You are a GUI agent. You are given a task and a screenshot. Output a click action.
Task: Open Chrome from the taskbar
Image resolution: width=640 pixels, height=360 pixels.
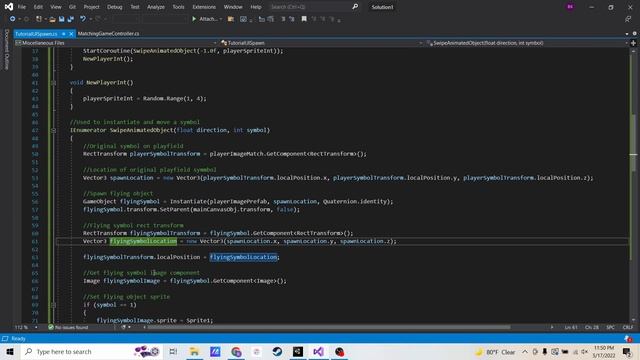click(236, 351)
